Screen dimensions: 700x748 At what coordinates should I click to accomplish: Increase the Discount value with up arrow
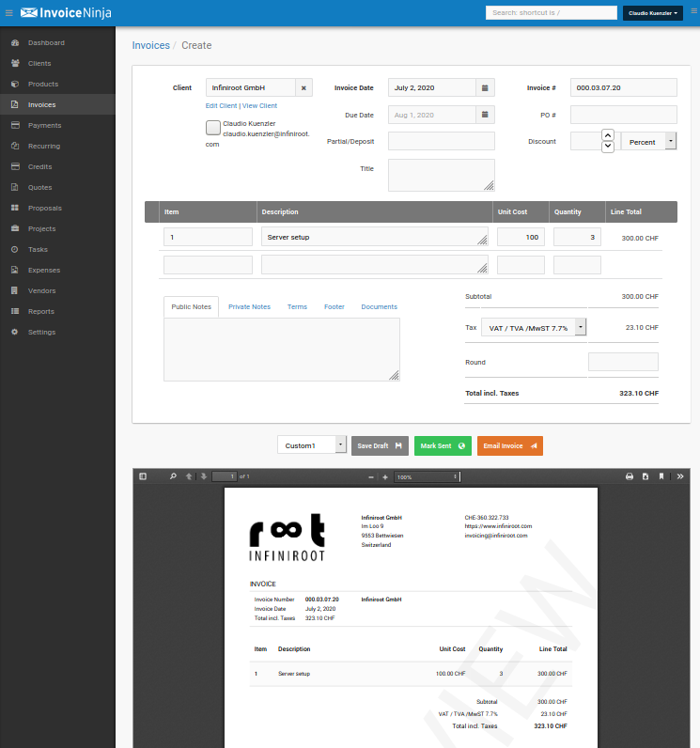coord(607,135)
